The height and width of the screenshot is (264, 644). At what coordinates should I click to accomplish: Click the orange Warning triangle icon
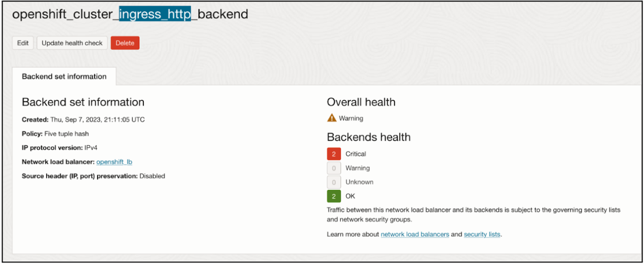(332, 118)
